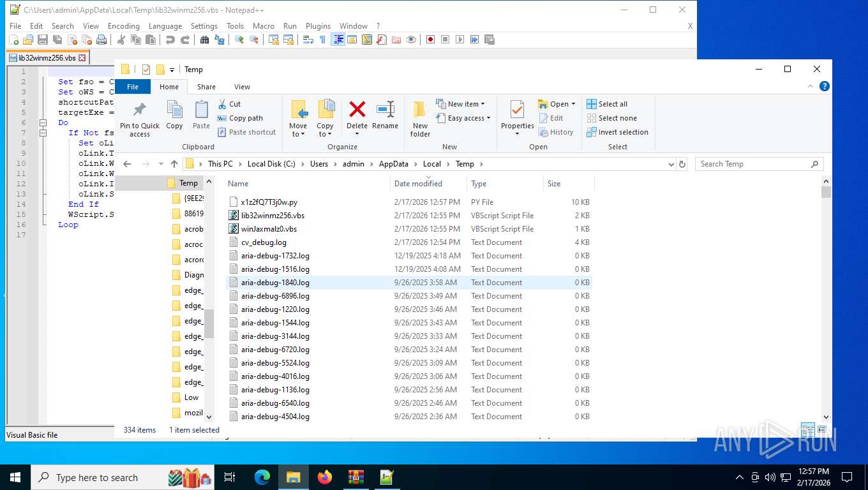Collapse the Do loop fold marker
This screenshot has height=490, width=868.
pyautogui.click(x=43, y=122)
